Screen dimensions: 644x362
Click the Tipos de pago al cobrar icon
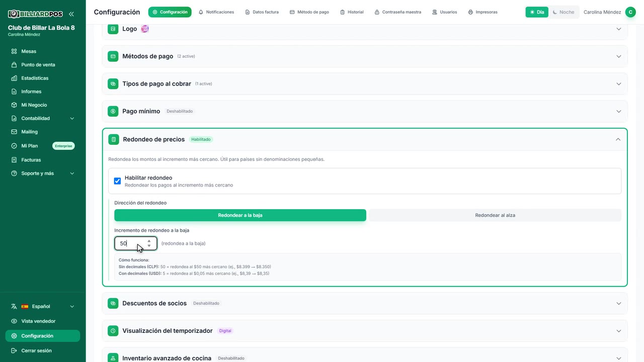click(113, 83)
